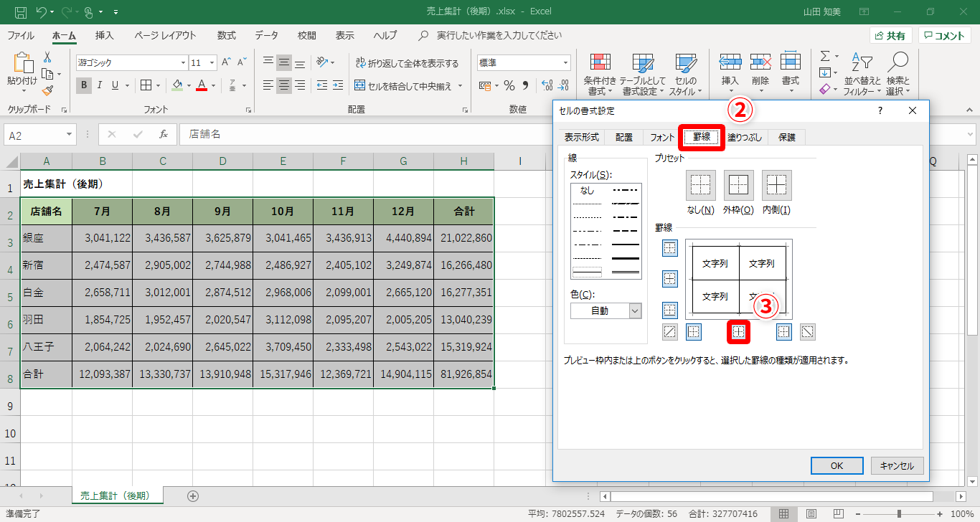Toggle Italic formatting

[100, 85]
